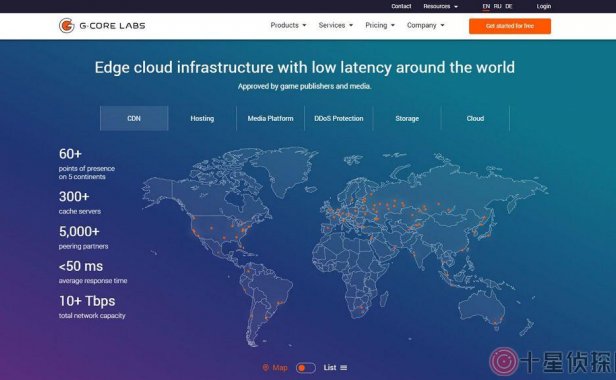Toggle the Map/List view switch

(x=306, y=368)
